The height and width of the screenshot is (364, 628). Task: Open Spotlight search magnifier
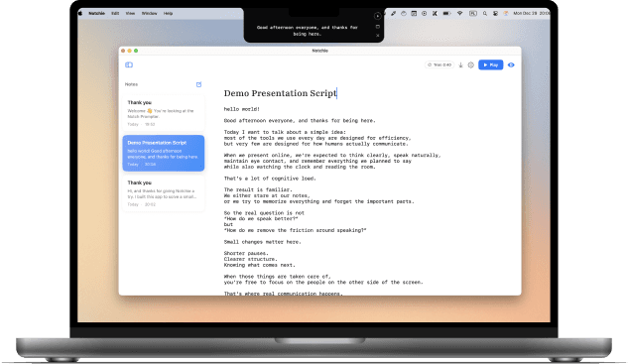485,13
